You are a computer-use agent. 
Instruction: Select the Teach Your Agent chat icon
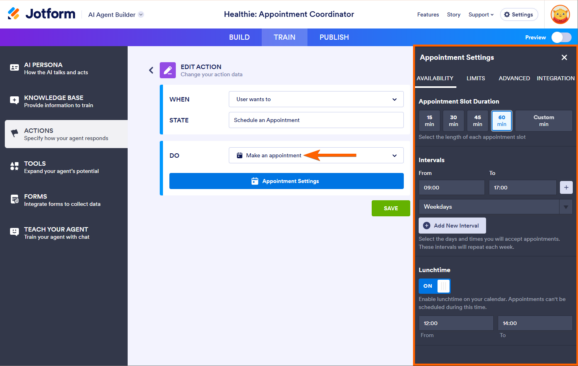[14, 232]
